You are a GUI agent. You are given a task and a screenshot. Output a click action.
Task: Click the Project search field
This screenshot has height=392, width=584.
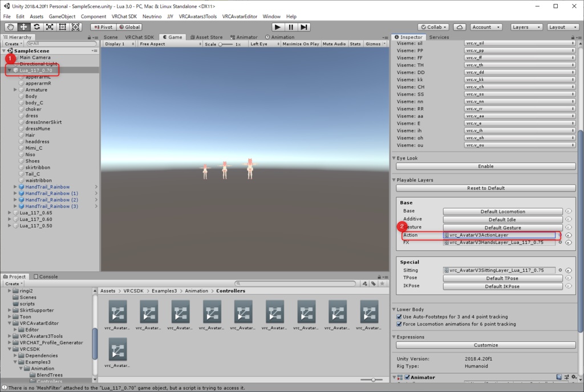(295, 284)
